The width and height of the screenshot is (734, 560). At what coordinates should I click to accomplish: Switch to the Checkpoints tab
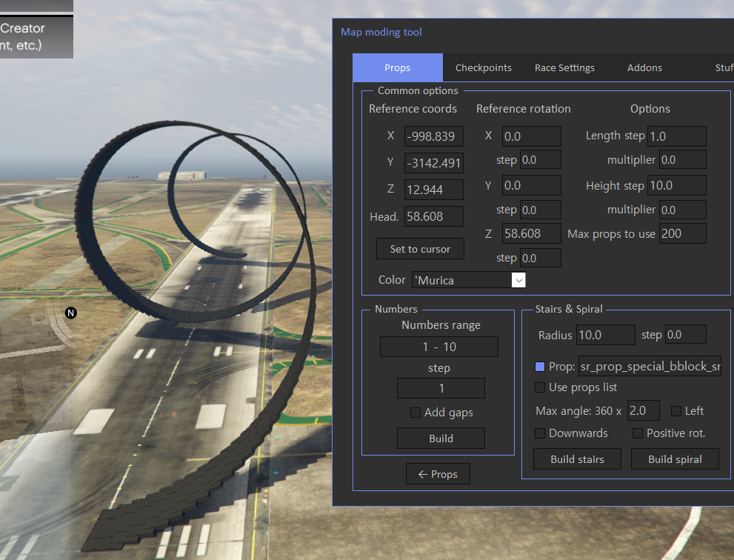pyautogui.click(x=484, y=67)
